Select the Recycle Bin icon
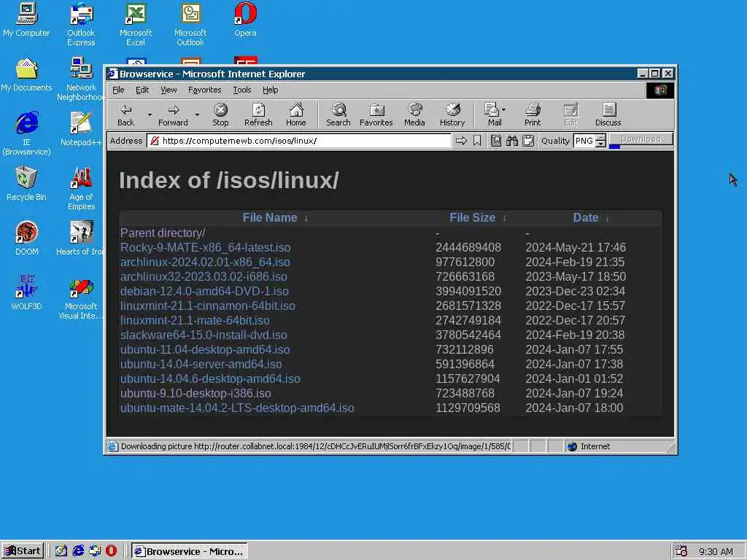 pyautogui.click(x=26, y=184)
